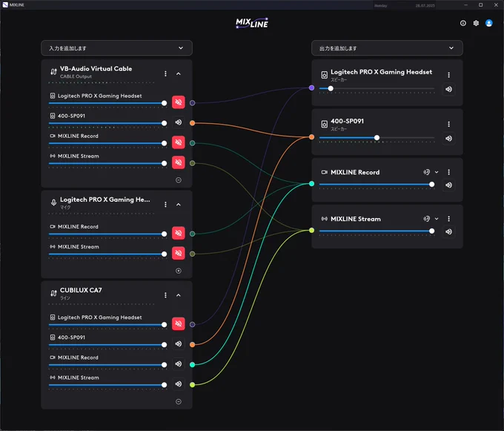Adjust MIXLINE Stream output volume slider
This screenshot has width=504, height=431.
pyautogui.click(x=377, y=231)
